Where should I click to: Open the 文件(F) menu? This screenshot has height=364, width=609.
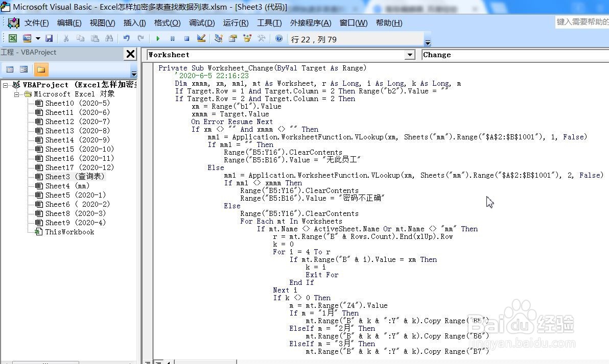36,23
